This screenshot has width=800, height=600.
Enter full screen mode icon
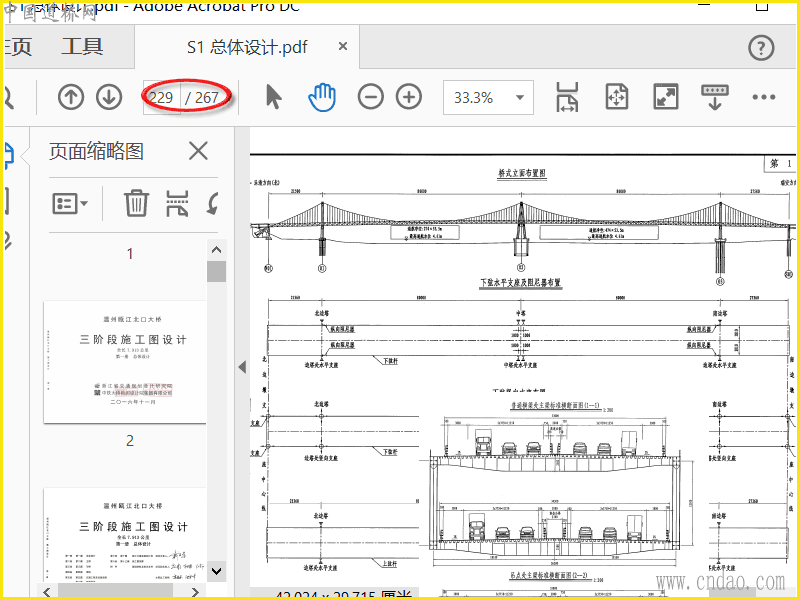tap(666, 97)
